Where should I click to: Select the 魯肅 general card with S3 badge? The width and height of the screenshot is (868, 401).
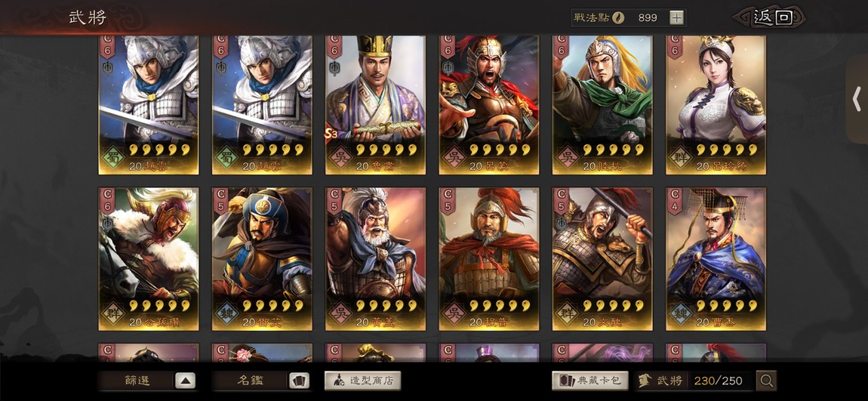click(x=375, y=105)
